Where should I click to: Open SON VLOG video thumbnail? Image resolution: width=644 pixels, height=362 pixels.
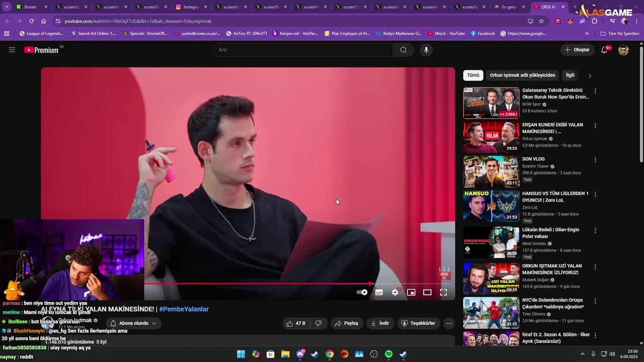click(491, 171)
